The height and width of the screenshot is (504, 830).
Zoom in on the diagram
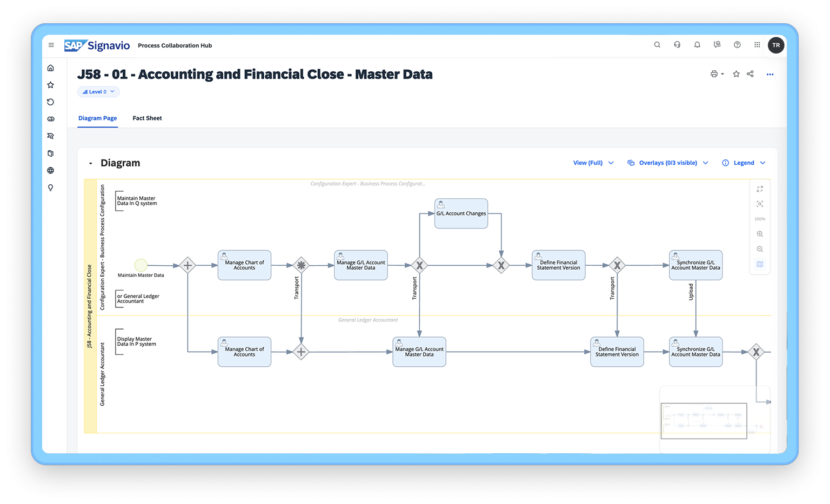click(x=760, y=233)
